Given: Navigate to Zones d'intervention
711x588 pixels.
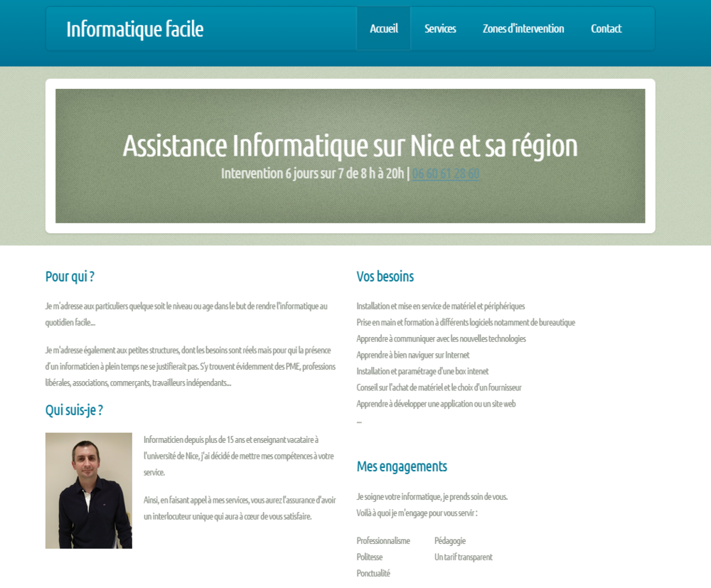Looking at the screenshot, I should [x=523, y=28].
